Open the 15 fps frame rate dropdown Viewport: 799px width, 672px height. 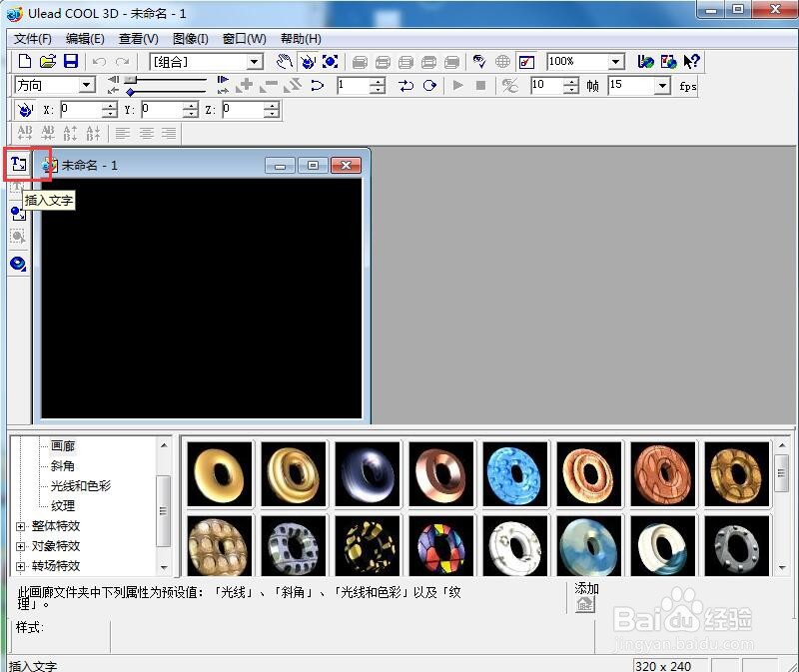coord(662,86)
